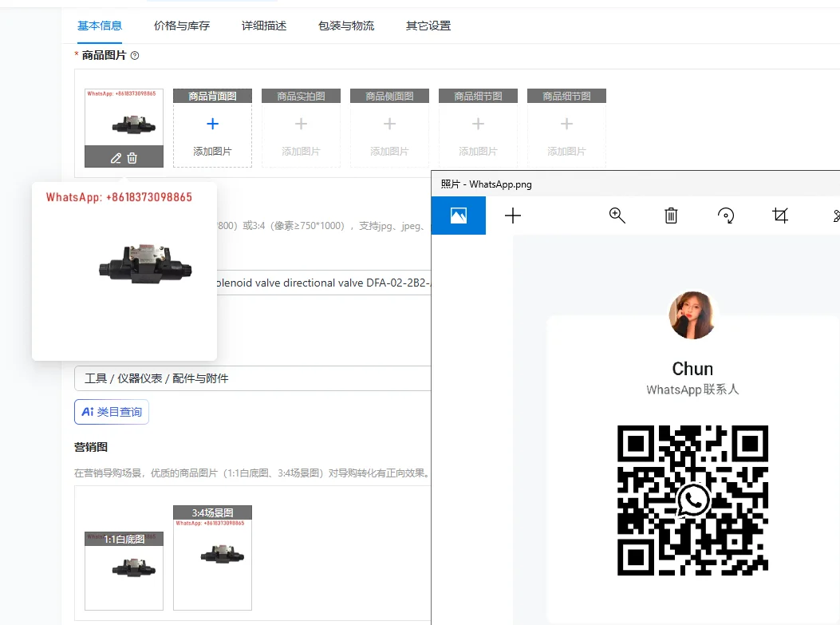
Task: Delete the main product image trash icon
Action: [x=132, y=158]
